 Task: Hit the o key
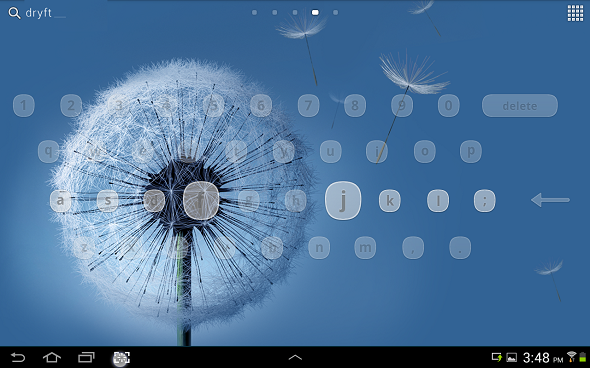point(425,152)
